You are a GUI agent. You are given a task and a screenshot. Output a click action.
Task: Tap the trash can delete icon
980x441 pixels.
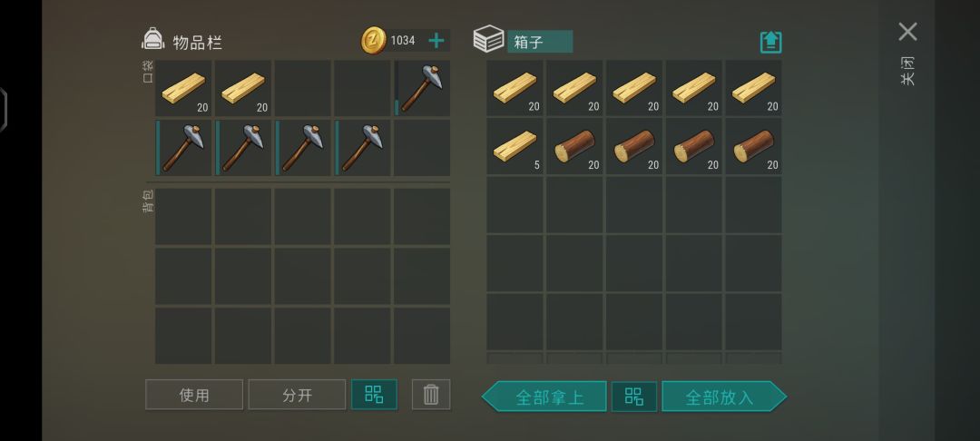pos(431,394)
